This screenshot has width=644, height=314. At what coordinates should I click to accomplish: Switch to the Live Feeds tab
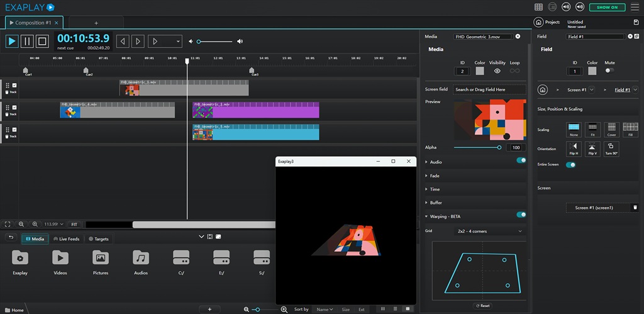(x=66, y=239)
